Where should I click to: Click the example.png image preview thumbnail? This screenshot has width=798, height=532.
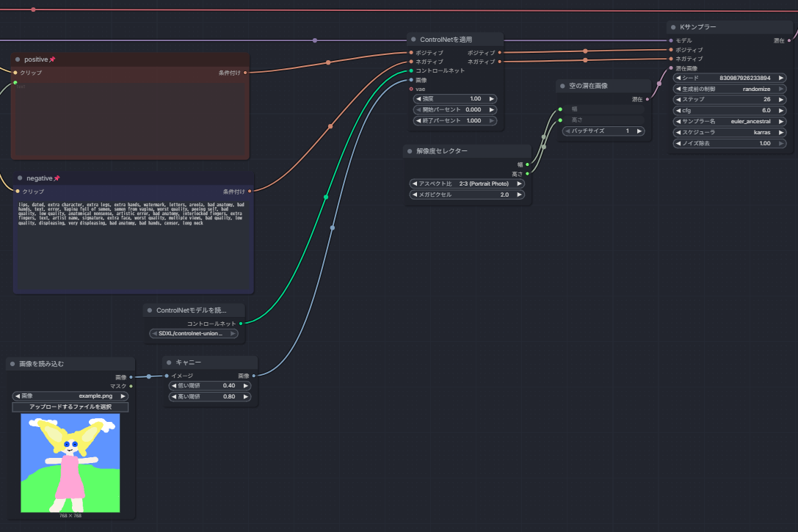tap(70, 463)
